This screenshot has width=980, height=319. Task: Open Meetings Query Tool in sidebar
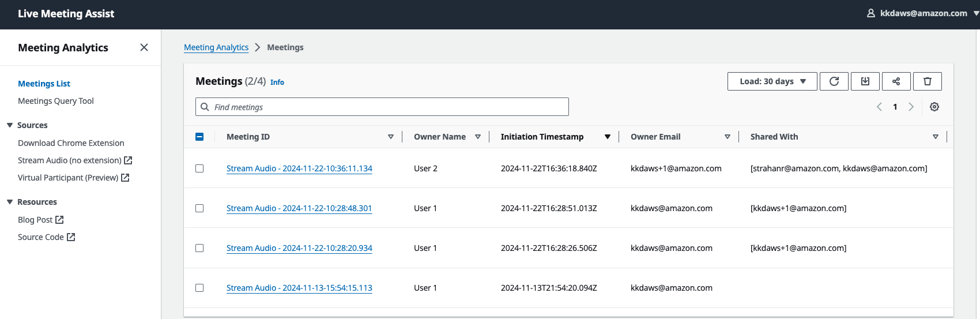tap(56, 101)
